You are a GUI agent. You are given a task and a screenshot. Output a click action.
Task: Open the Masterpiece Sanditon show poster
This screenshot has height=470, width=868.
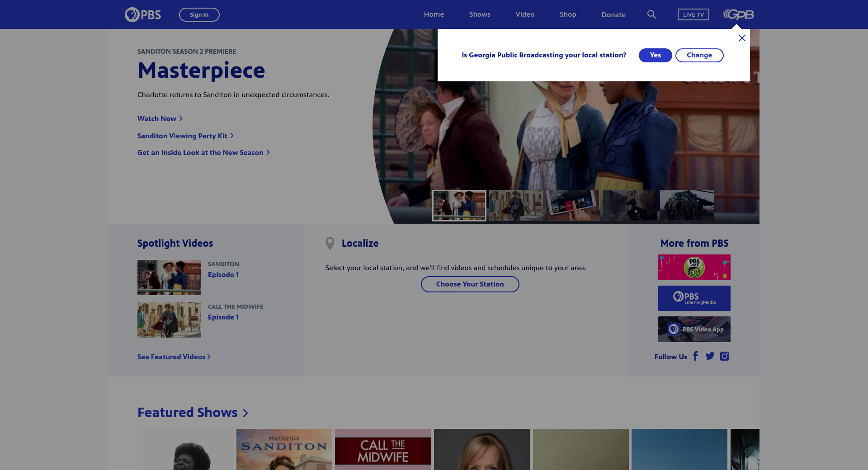284,449
